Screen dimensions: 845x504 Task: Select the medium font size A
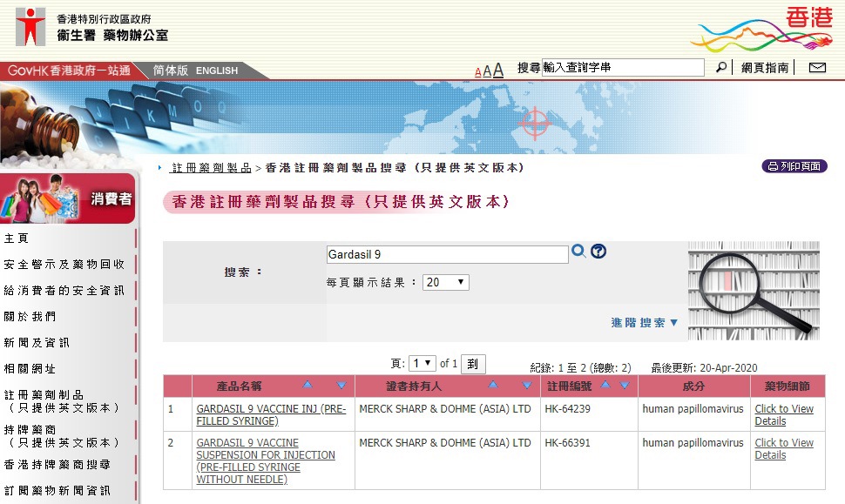pos(487,71)
